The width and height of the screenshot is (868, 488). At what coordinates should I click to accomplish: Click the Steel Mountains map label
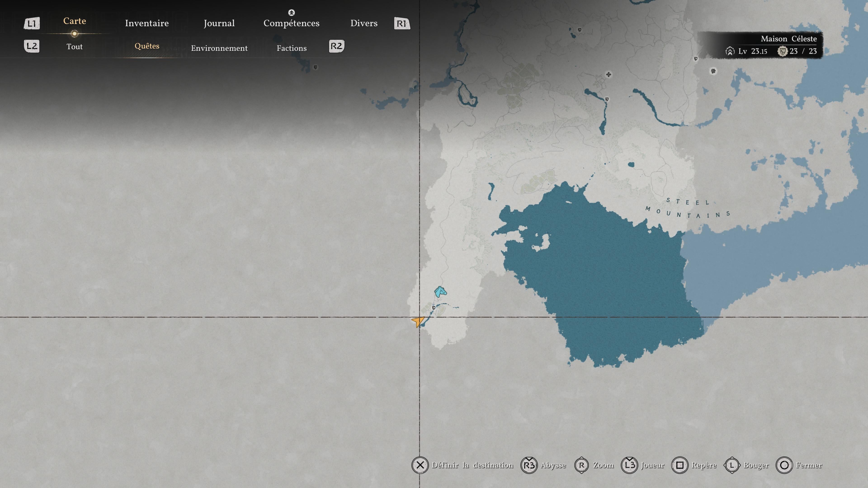coord(688,209)
